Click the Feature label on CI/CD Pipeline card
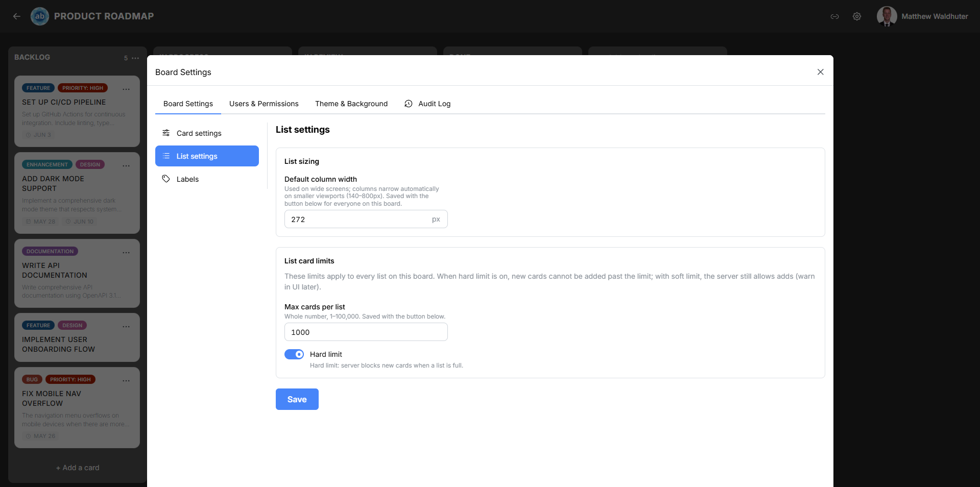 (38, 88)
